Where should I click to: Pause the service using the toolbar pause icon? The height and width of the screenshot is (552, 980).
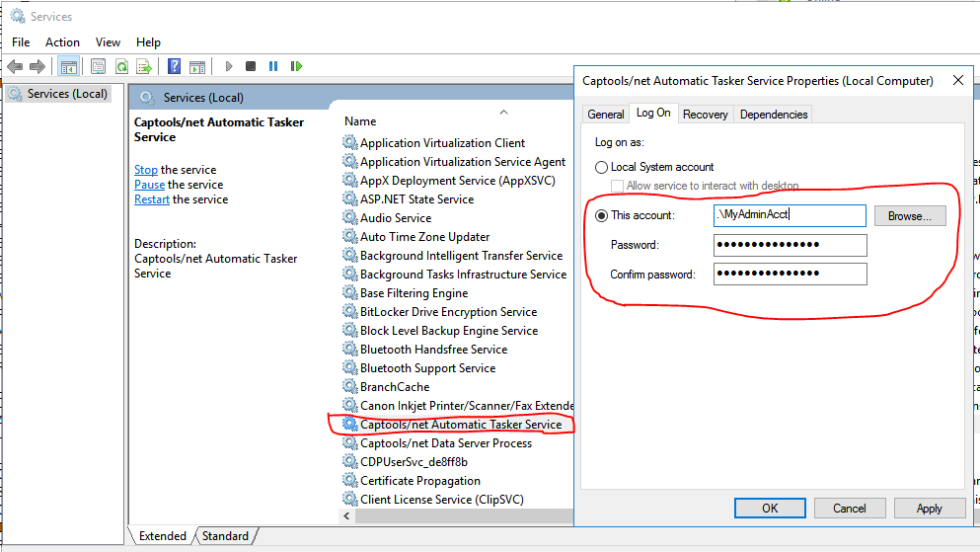tap(273, 66)
